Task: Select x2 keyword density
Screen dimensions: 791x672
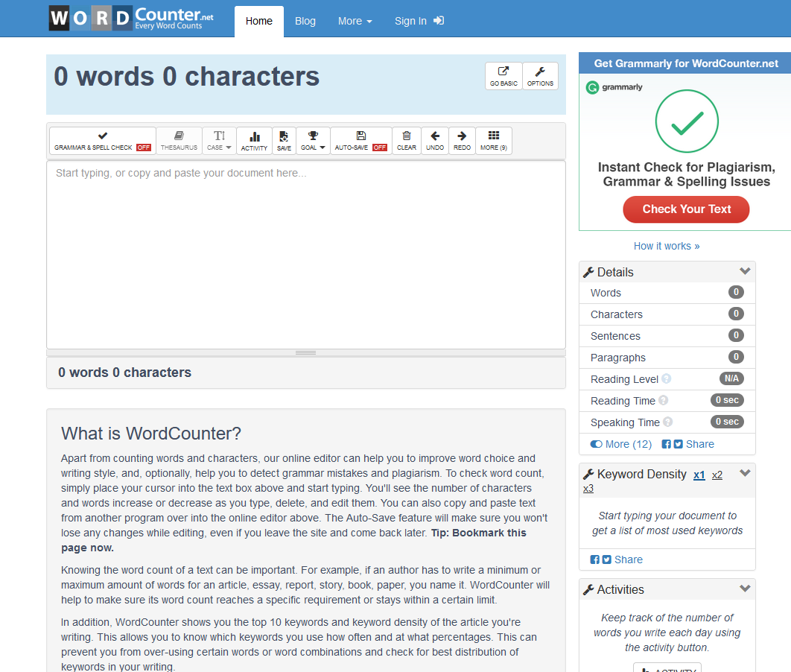Action: 717,475
